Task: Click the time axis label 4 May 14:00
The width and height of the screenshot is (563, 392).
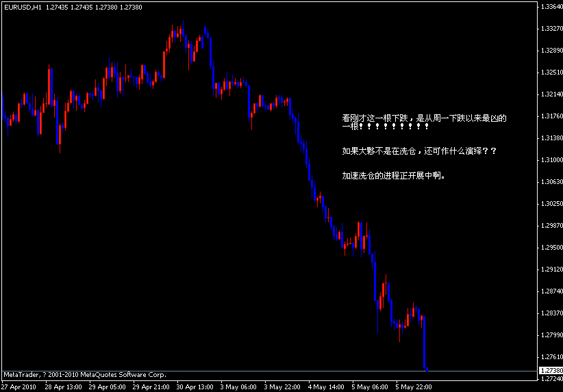Action: coord(326,387)
